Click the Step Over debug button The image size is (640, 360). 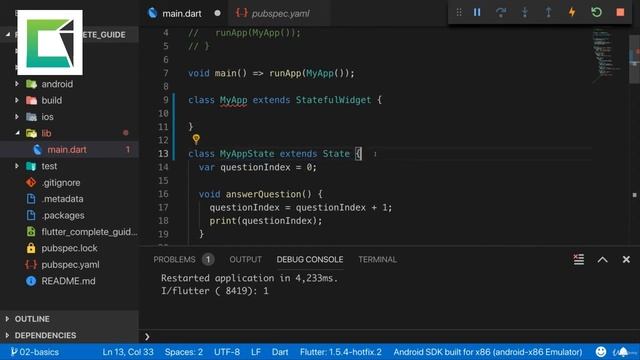tap(501, 12)
